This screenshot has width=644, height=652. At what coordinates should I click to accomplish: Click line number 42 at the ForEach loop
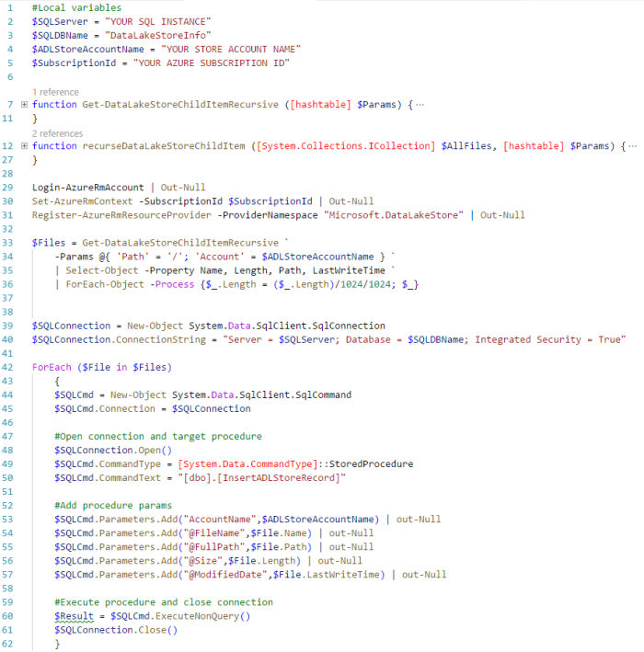point(8,367)
